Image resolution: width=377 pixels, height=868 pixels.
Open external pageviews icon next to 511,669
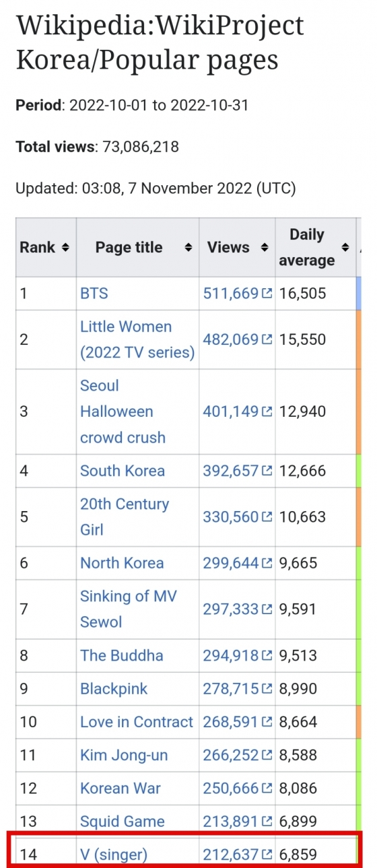point(267,294)
